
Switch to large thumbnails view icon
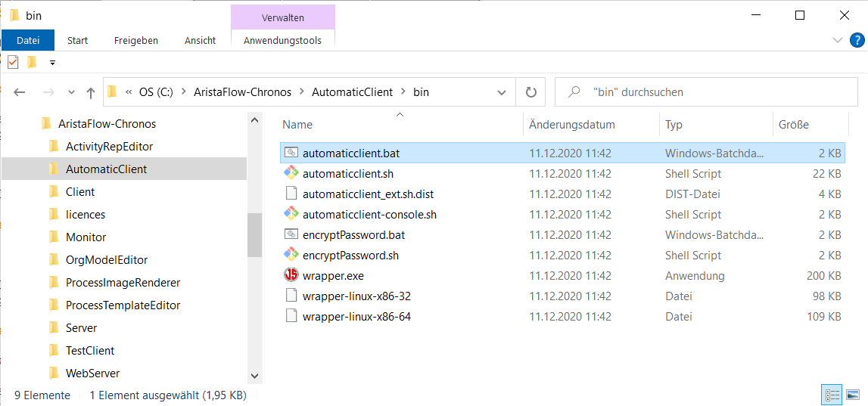pos(853,395)
